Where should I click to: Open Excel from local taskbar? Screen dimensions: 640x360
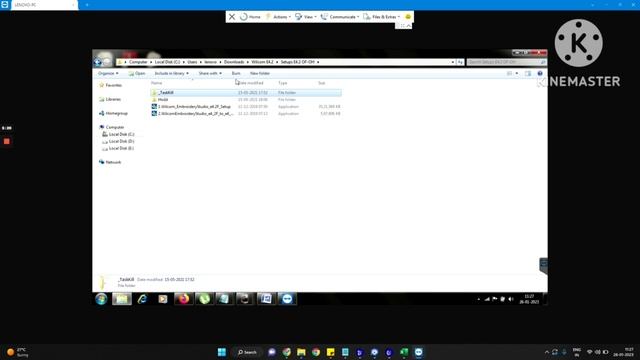click(404, 352)
